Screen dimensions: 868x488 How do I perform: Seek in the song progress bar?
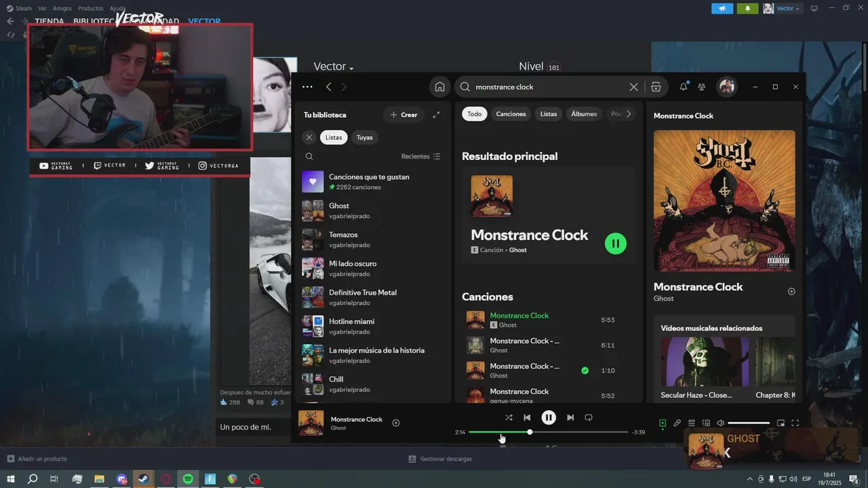[x=549, y=432]
